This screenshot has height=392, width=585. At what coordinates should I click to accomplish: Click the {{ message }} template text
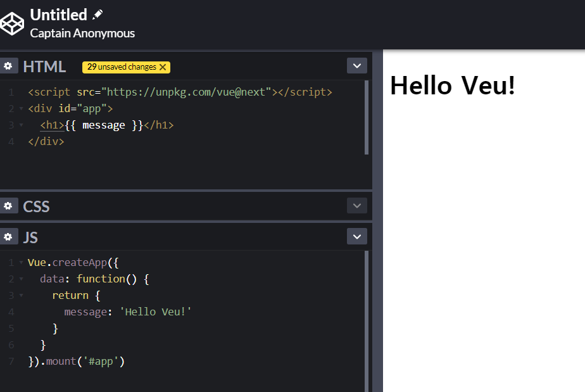pos(104,125)
